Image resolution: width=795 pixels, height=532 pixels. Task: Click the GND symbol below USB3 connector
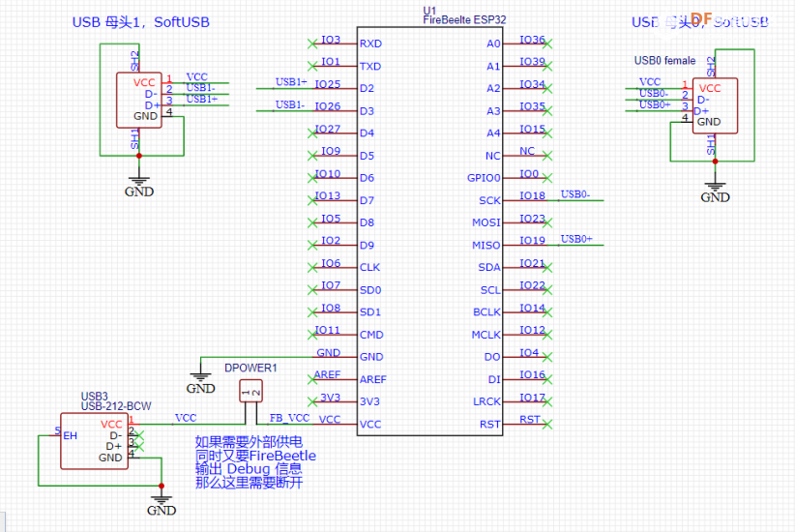tap(162, 505)
